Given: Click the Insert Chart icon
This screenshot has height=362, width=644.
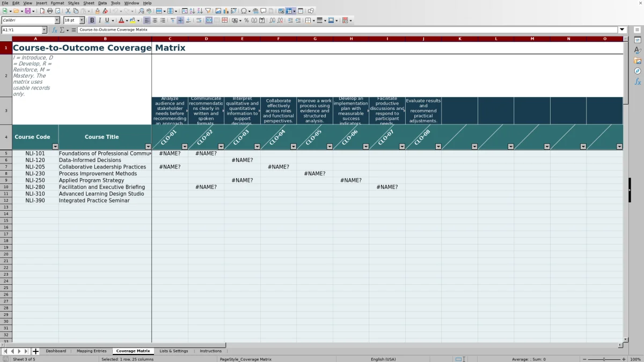Looking at the screenshot, I should tap(225, 11).
